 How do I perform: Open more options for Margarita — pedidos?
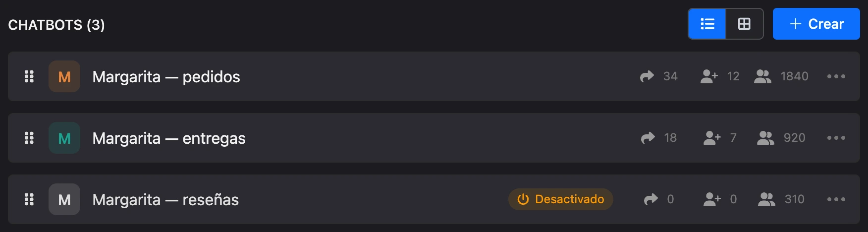pyautogui.click(x=836, y=76)
